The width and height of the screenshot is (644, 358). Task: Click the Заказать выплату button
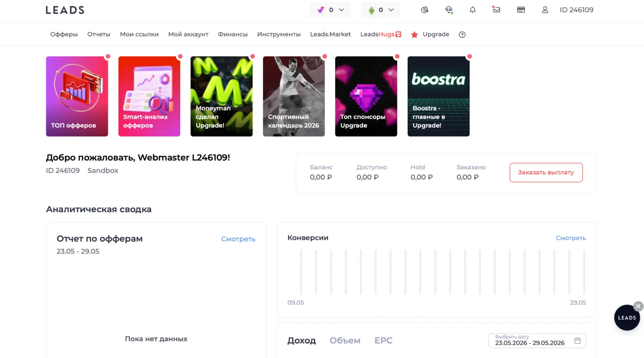click(x=546, y=172)
